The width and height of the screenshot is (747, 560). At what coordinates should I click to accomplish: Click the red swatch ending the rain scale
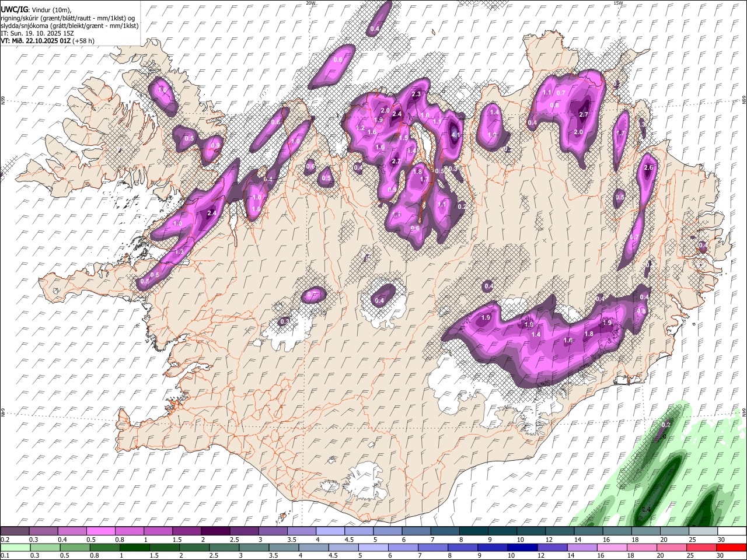pos(731,548)
